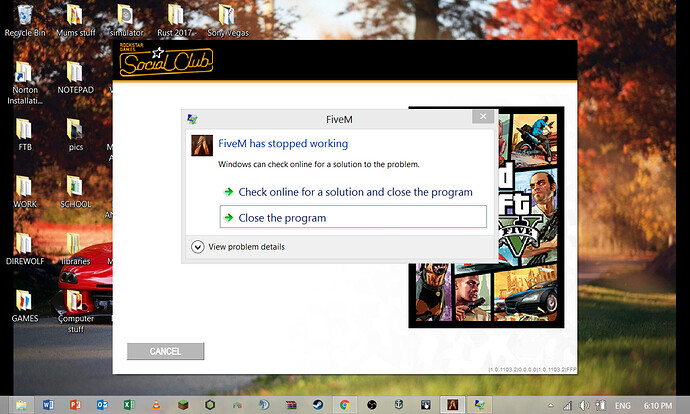Open Minecraft grass block taskbar icon
The height and width of the screenshot is (414, 690).
tap(183, 405)
